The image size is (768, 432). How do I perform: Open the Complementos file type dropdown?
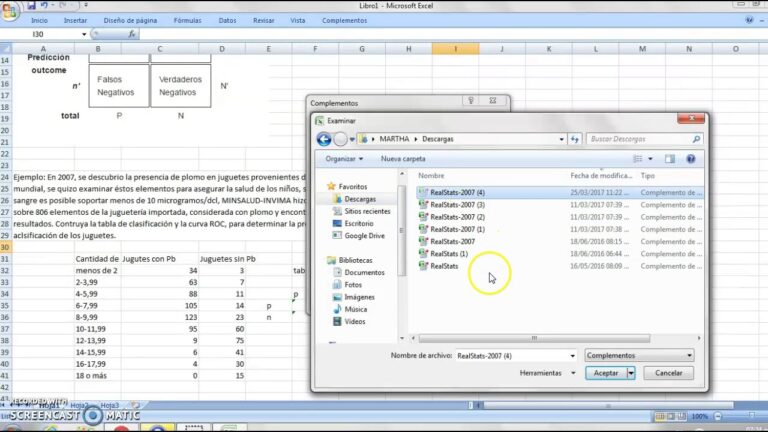pos(640,356)
